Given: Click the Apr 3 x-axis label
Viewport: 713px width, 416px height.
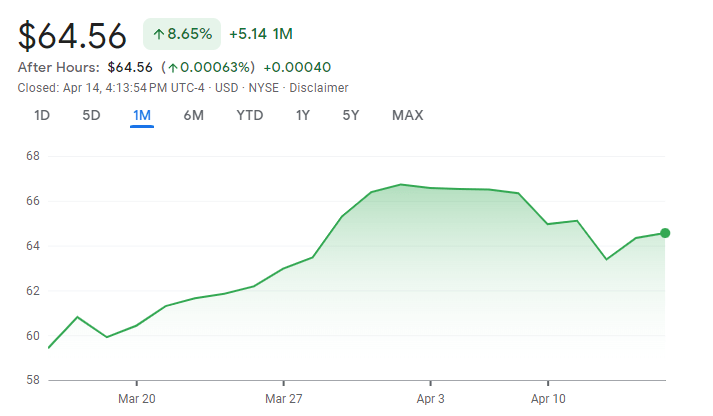Looking at the screenshot, I should coord(430,397).
